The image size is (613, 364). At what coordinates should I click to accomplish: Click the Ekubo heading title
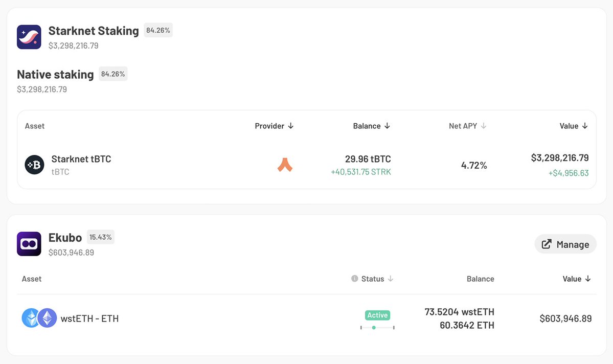(x=65, y=238)
